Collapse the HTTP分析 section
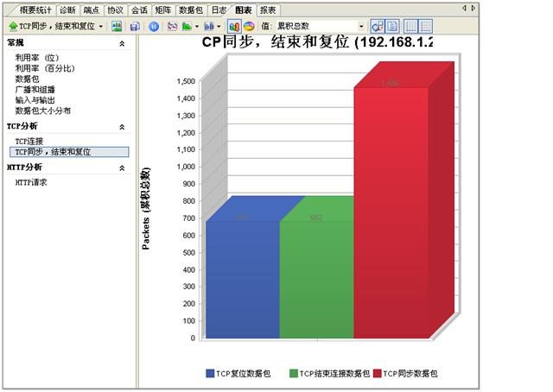This screenshot has height=392, width=553. click(122, 168)
